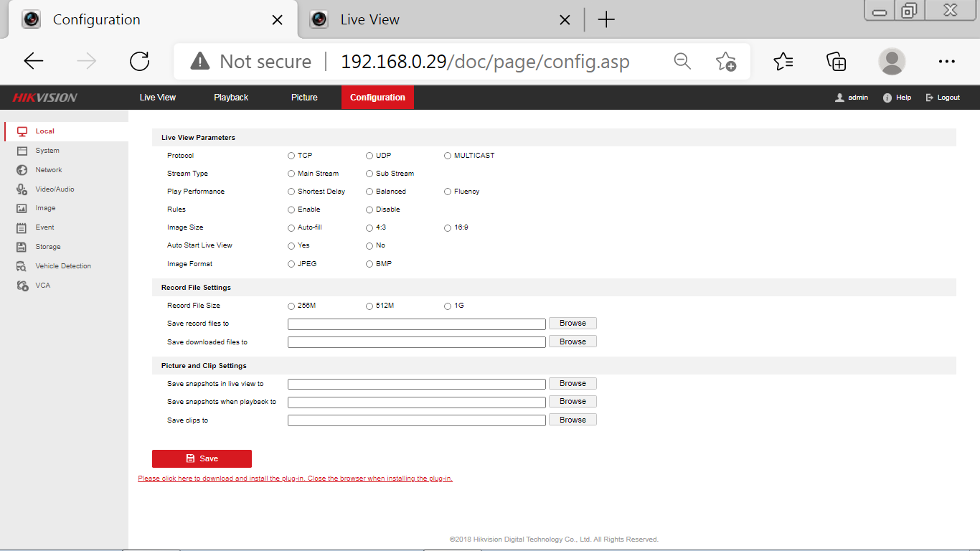The height and width of the screenshot is (551, 980).
Task: Open the Event calendar icon
Action: point(22,227)
